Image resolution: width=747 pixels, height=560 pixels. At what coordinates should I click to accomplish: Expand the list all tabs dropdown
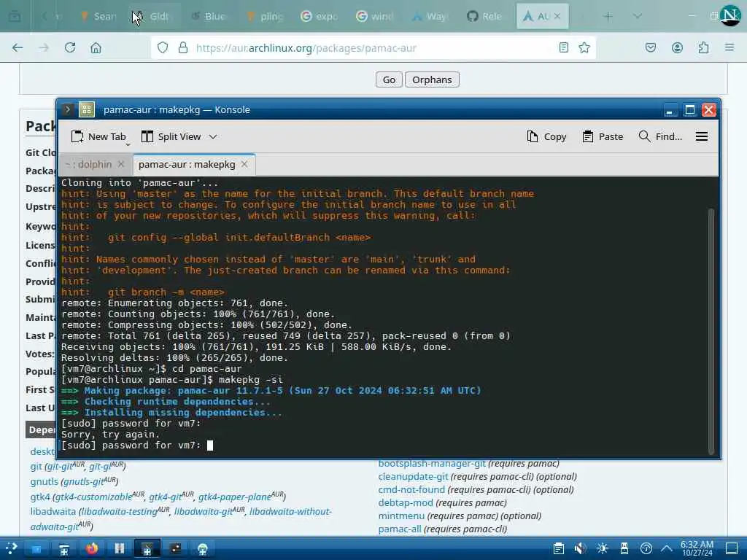[638, 17]
